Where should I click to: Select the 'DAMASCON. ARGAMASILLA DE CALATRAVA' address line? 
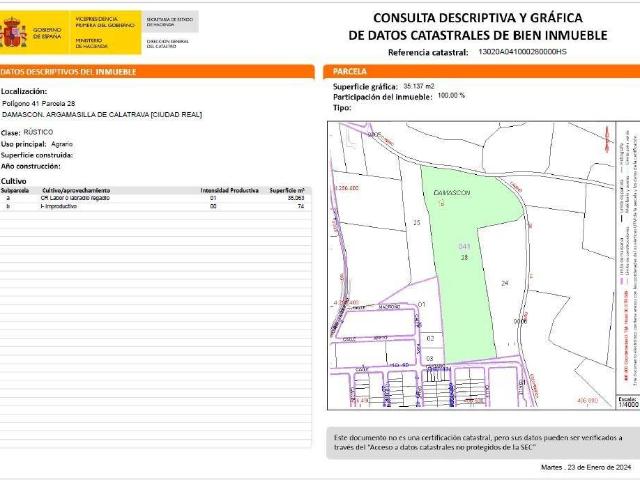[102, 115]
